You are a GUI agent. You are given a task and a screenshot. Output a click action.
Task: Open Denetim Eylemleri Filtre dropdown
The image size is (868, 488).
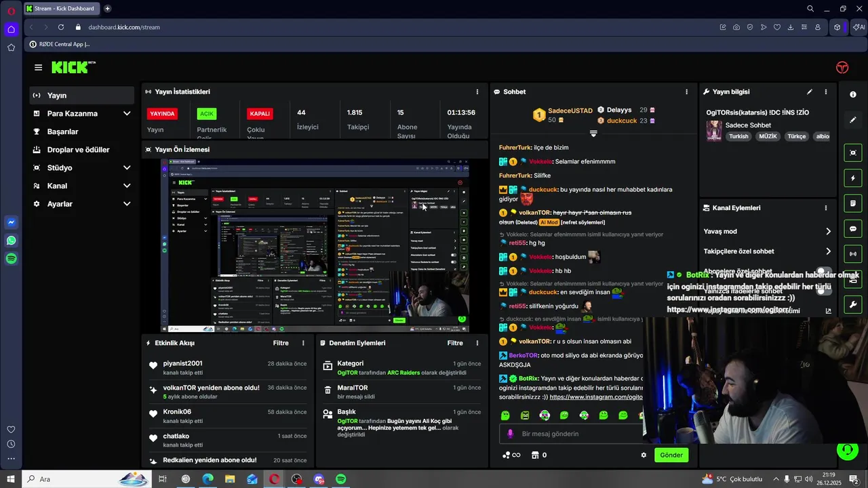pyautogui.click(x=455, y=343)
